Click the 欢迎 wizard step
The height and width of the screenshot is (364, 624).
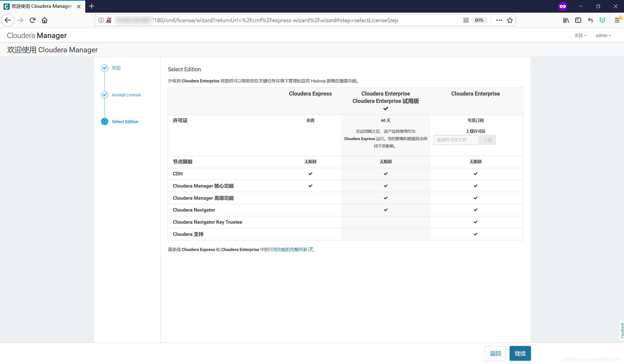116,68
